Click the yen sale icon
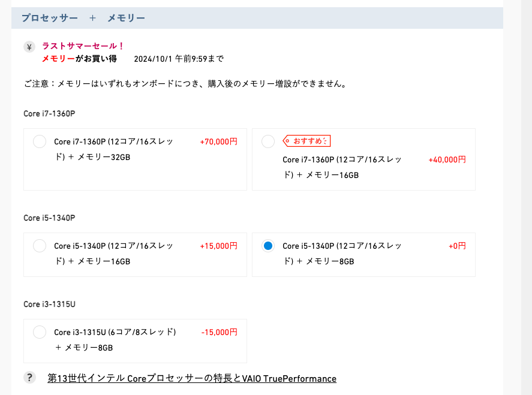The height and width of the screenshot is (395, 532). pos(29,47)
